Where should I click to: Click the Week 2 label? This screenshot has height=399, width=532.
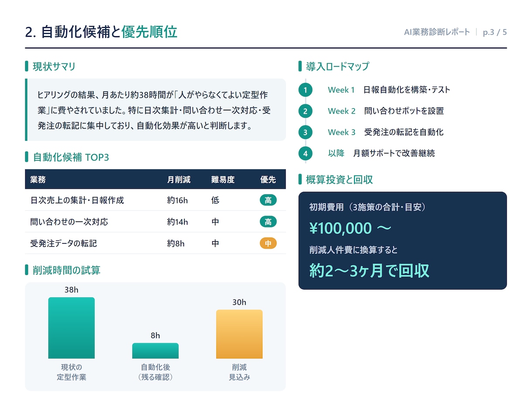341,111
